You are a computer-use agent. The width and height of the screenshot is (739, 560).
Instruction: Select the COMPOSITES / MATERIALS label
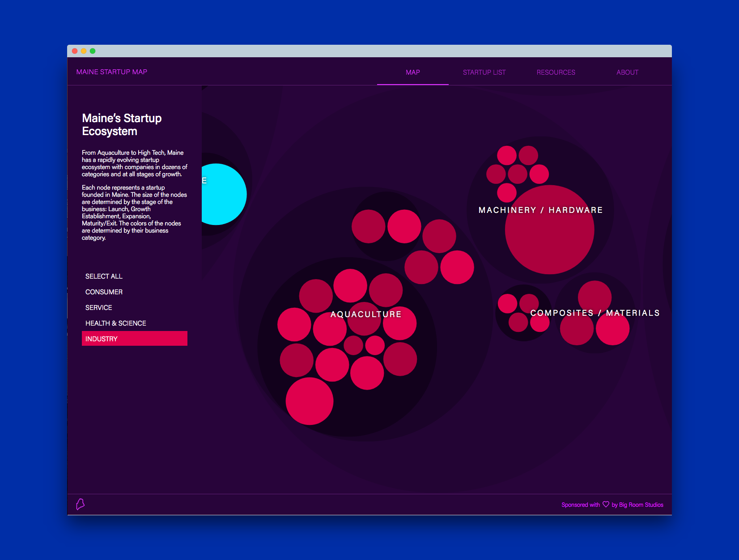point(595,313)
